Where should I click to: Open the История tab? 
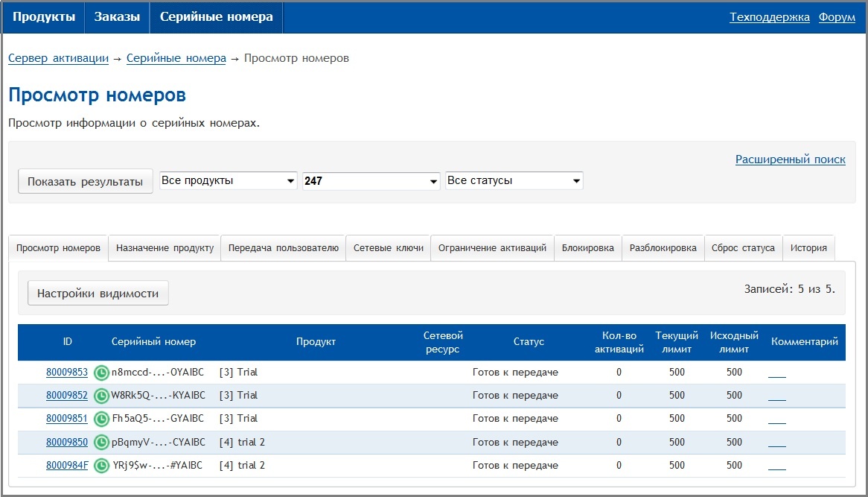[808, 248]
